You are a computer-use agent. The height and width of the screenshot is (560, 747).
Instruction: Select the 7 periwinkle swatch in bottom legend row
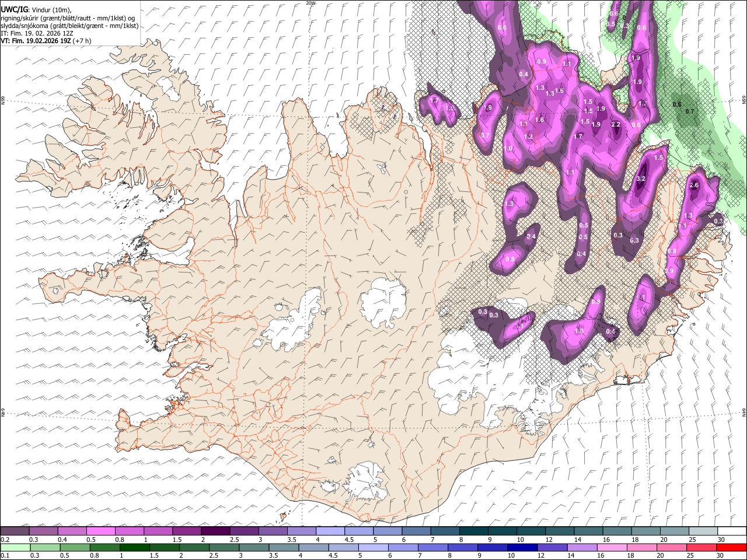(432, 548)
